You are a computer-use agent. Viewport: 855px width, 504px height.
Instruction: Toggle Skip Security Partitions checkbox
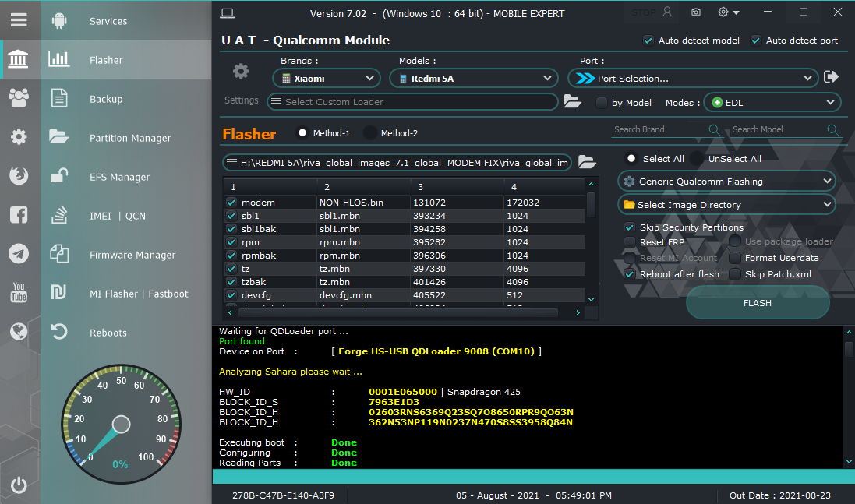(x=630, y=227)
